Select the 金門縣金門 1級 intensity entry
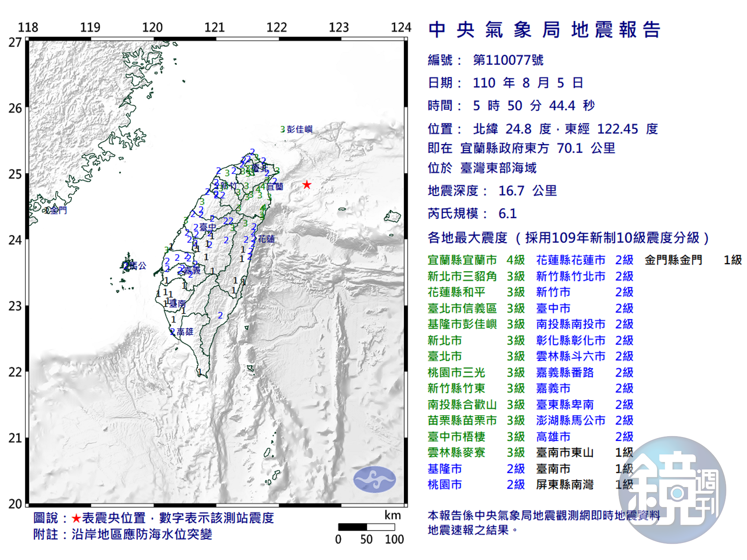 tap(693, 260)
